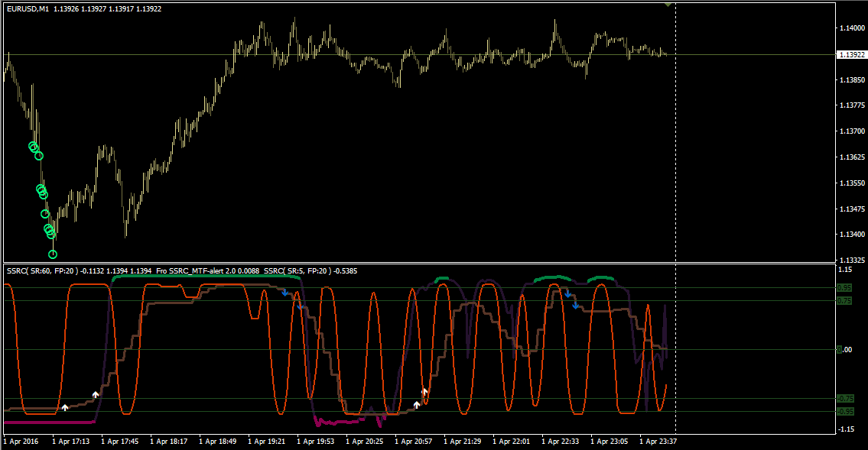The height and width of the screenshot is (450, 868).
Task: Click the 1.15 indicator scale label
Action: 845,270
